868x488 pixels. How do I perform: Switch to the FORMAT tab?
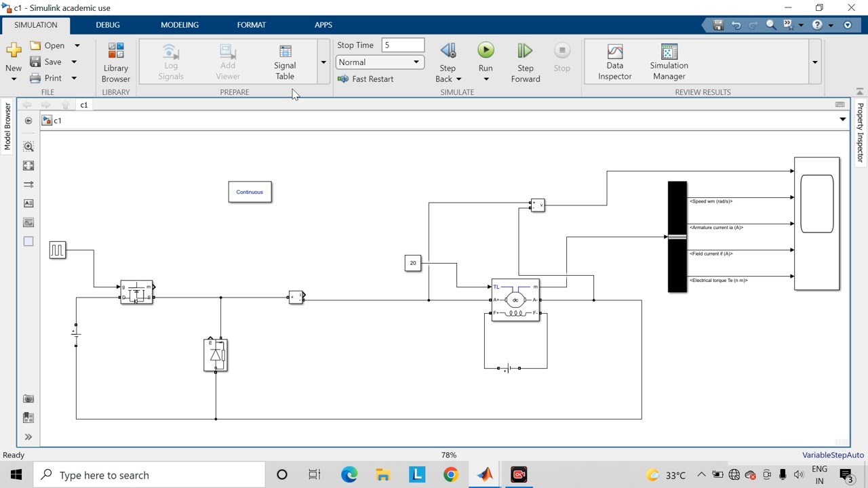point(252,25)
